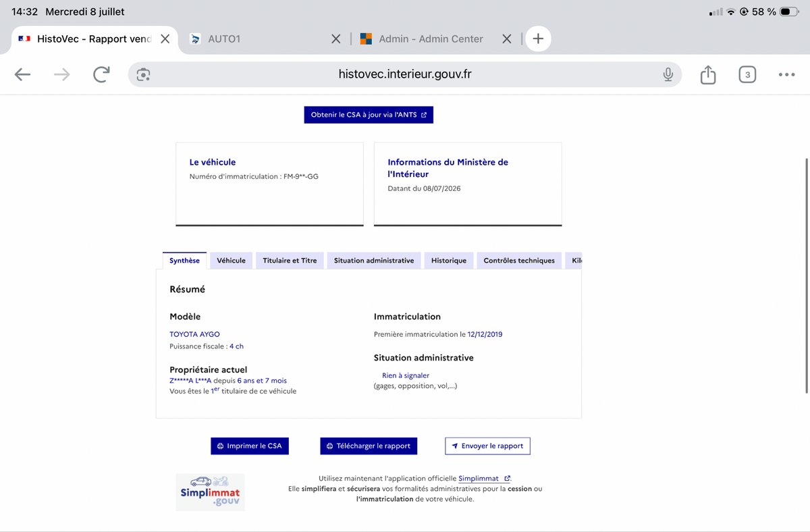Image resolution: width=810 pixels, height=532 pixels.
Task: Tap the camera search icon in address bar
Action: click(143, 74)
